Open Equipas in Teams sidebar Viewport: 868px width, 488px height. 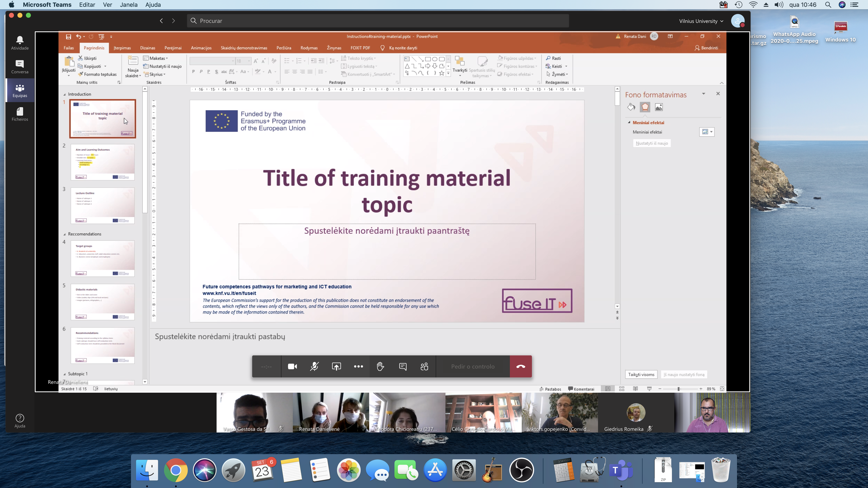[20, 91]
